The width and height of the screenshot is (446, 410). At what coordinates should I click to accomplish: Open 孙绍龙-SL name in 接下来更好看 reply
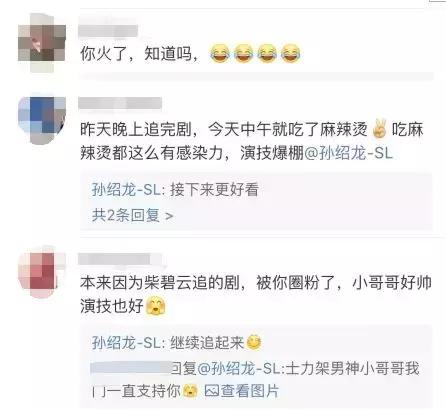(x=126, y=190)
